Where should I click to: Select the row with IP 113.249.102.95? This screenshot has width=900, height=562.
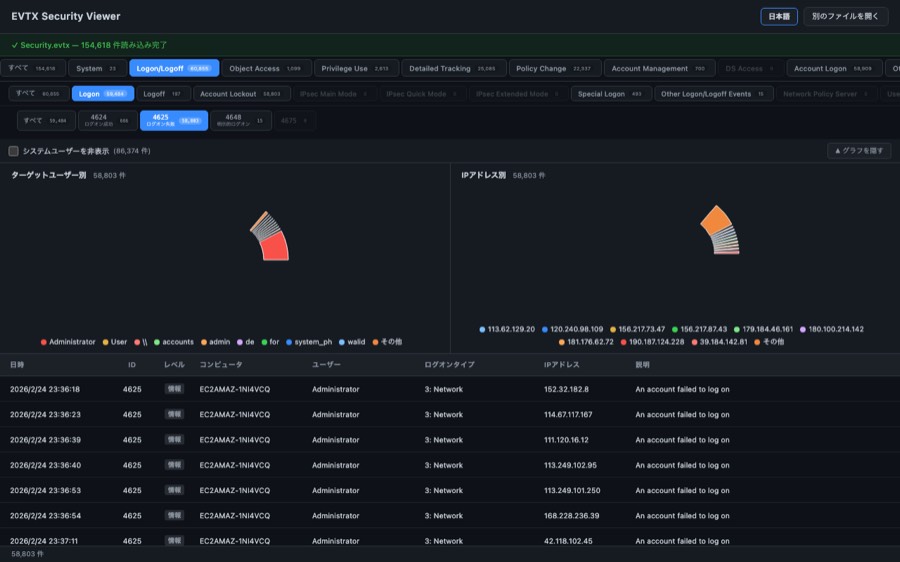point(450,465)
